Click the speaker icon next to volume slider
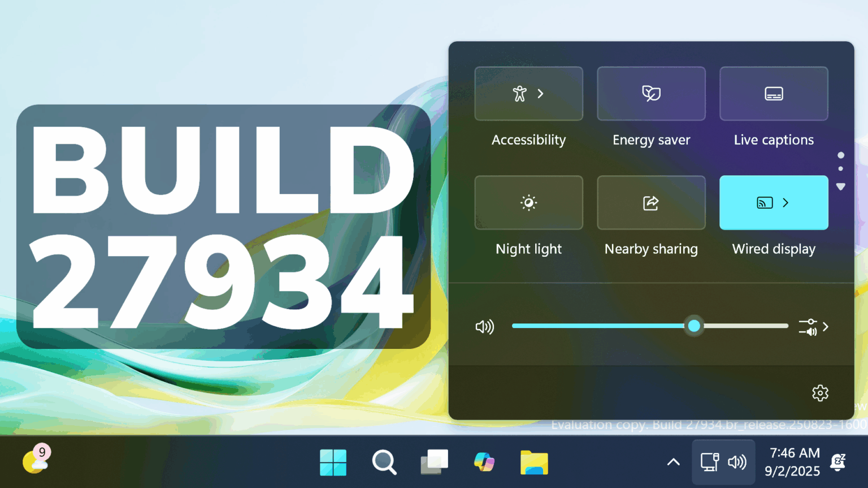868x488 pixels. (485, 326)
